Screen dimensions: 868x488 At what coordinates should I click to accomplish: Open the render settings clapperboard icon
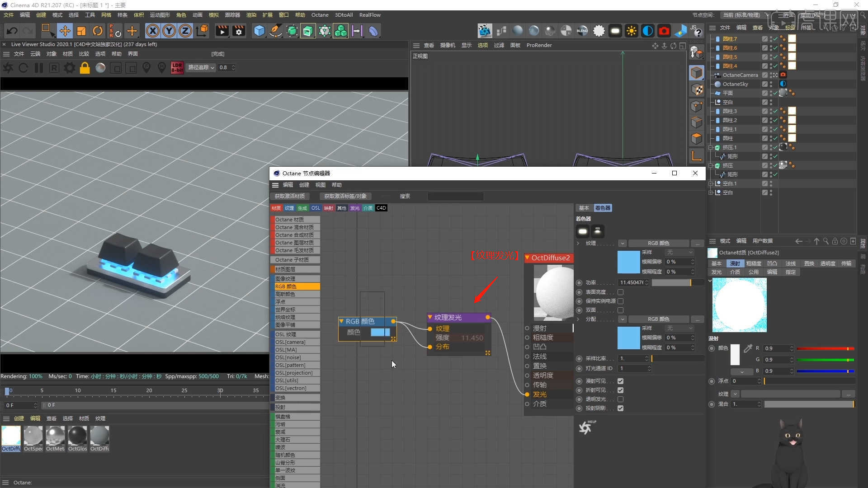238,31
